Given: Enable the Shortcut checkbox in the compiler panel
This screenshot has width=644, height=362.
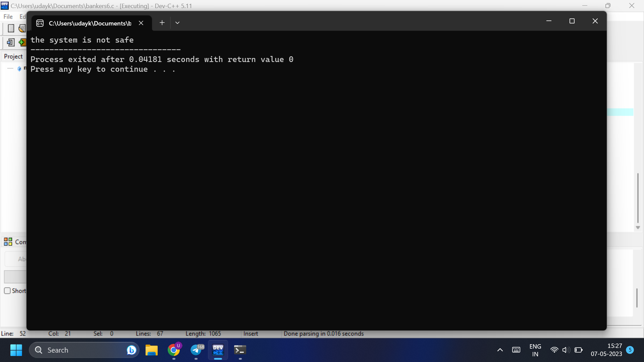Looking at the screenshot, I should pyautogui.click(x=7, y=291).
